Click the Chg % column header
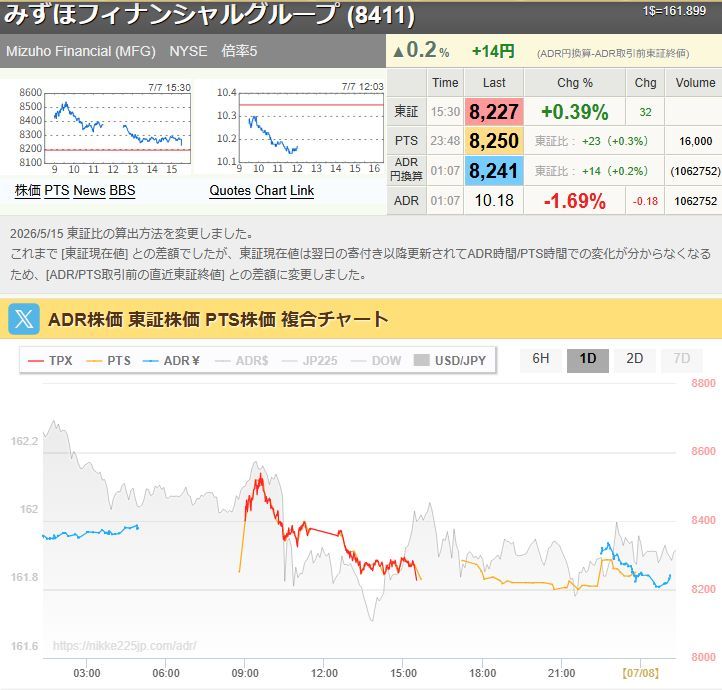 (574, 83)
